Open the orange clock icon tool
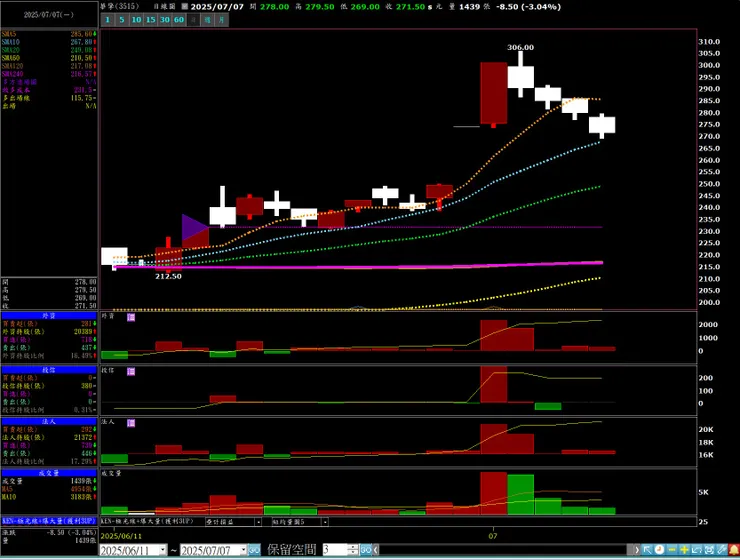 659,550
